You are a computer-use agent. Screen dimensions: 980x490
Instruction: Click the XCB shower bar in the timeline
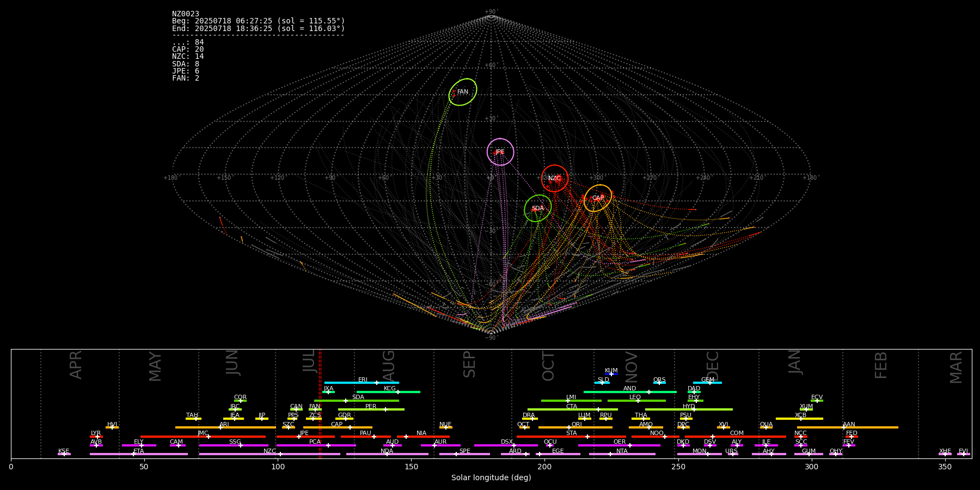(x=799, y=419)
